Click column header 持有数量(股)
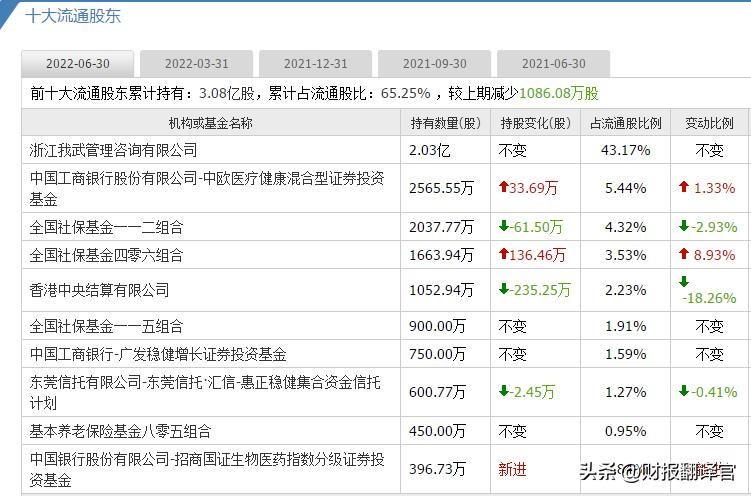The image size is (751, 496). [445, 123]
